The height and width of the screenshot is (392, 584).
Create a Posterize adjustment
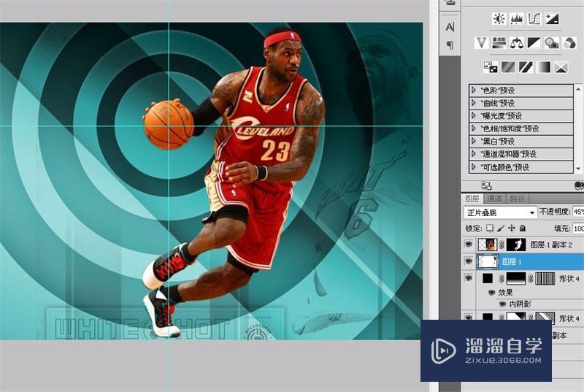tap(508, 67)
